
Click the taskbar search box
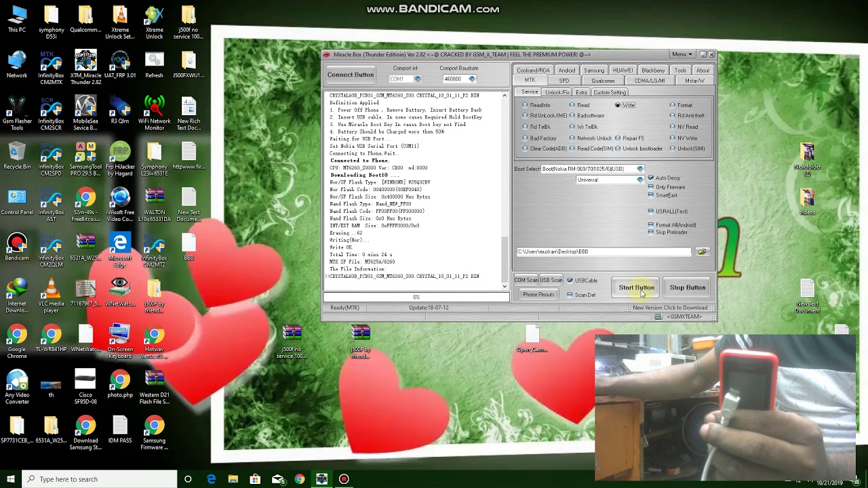coord(100,479)
